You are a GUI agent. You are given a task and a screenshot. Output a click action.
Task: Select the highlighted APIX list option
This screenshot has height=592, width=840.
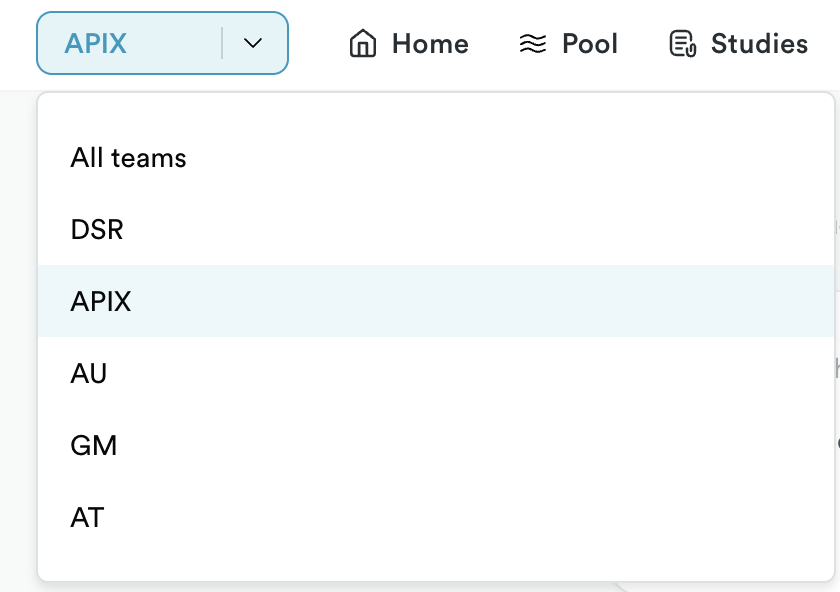pyautogui.click(x=436, y=301)
